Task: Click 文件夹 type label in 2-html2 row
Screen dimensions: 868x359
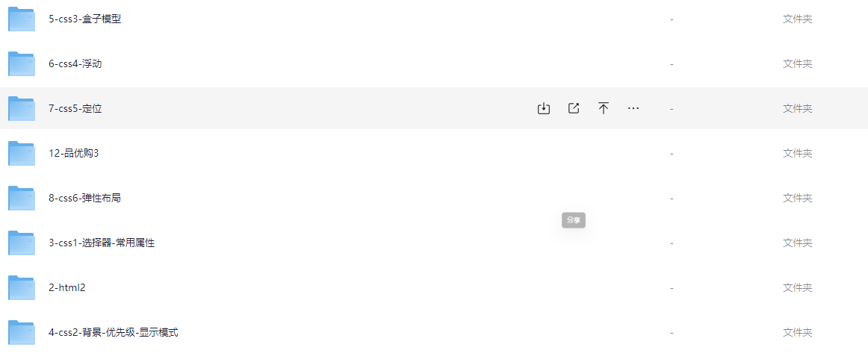Action: pyautogui.click(x=797, y=288)
